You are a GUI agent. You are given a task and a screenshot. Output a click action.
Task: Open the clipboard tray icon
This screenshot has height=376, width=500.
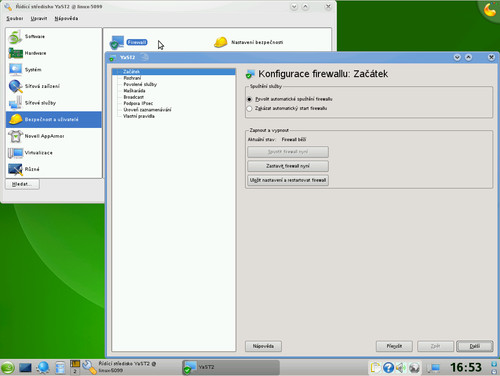point(376,368)
